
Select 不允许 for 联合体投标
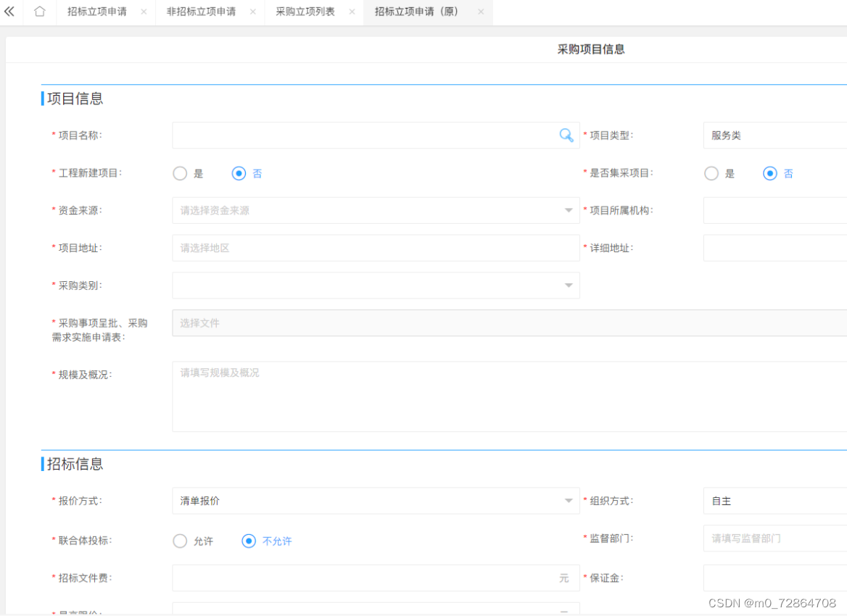coord(249,541)
